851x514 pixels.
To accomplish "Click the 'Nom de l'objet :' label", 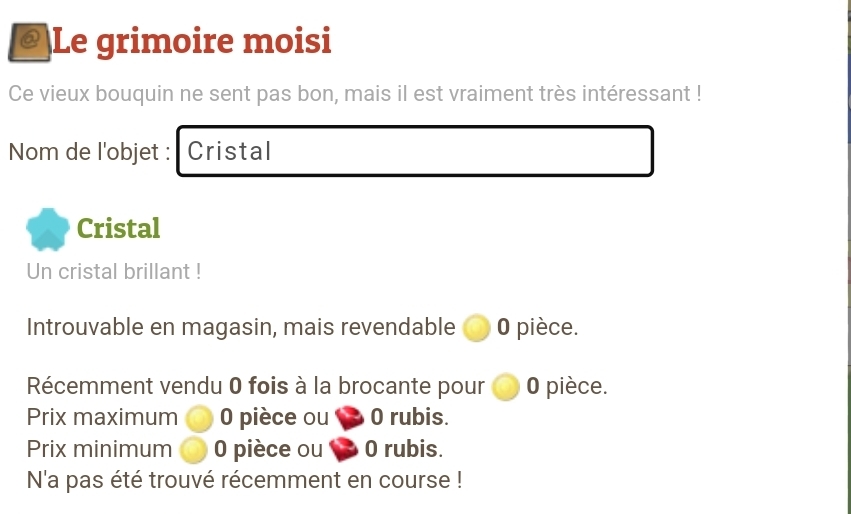I will pos(89,152).
